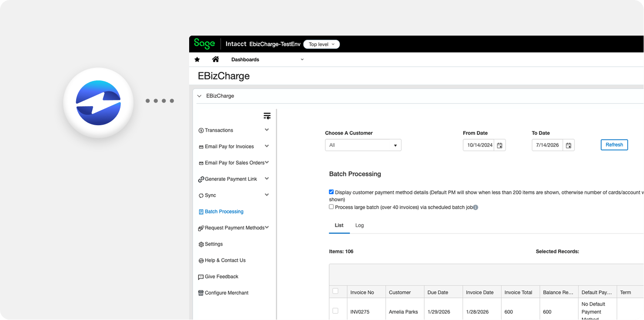Expand Email Pay for Invoices chevron
The image size is (644, 320).
click(x=267, y=146)
